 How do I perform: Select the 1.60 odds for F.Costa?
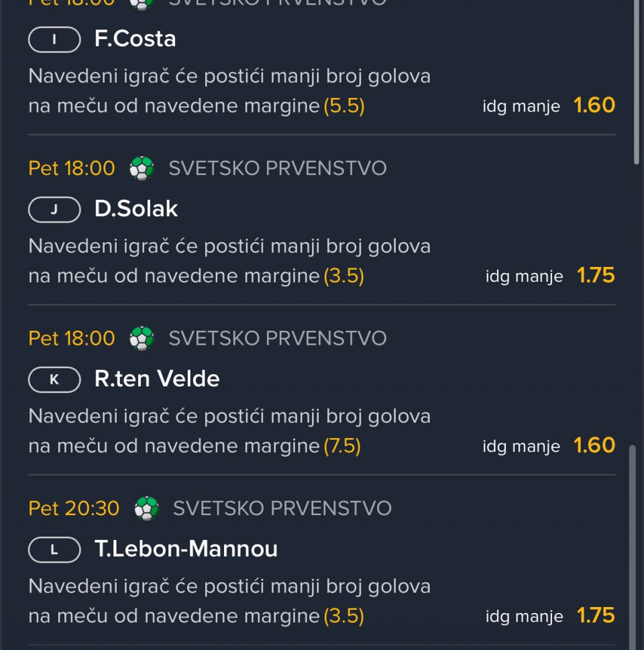coord(594,105)
